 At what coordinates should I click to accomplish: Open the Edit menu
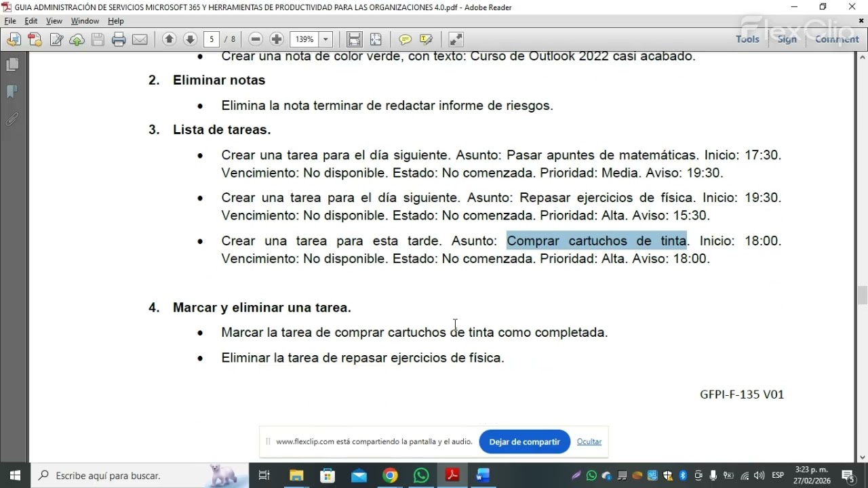[x=31, y=21]
